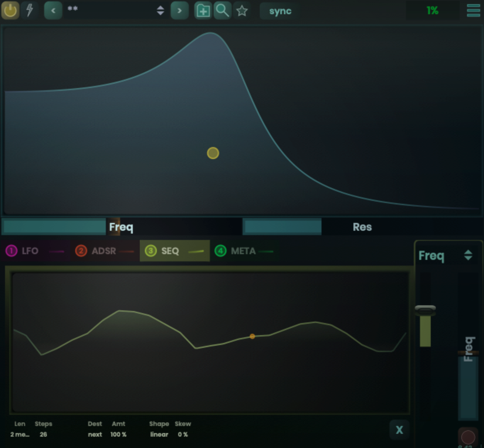Open the preset name up-down selector
This screenshot has width=484, height=448.
point(160,11)
